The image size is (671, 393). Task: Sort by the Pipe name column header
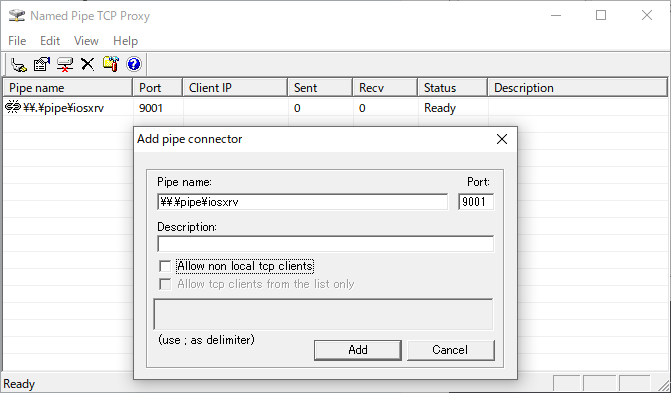tap(68, 88)
